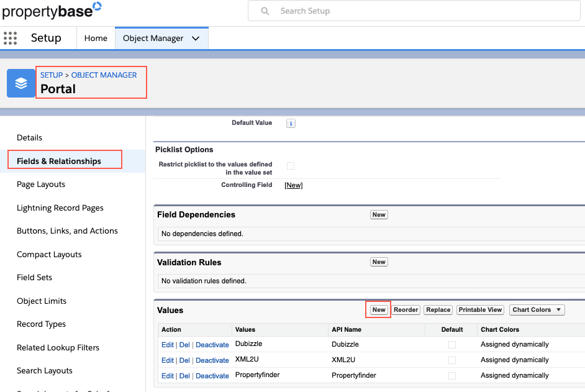Viewport: 585px width, 392px height.
Task: Select the Object Manager tab
Action: tap(153, 38)
